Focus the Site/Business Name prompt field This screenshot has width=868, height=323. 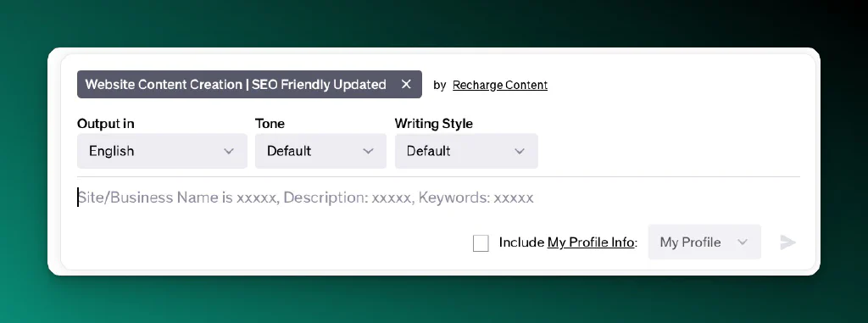point(438,198)
